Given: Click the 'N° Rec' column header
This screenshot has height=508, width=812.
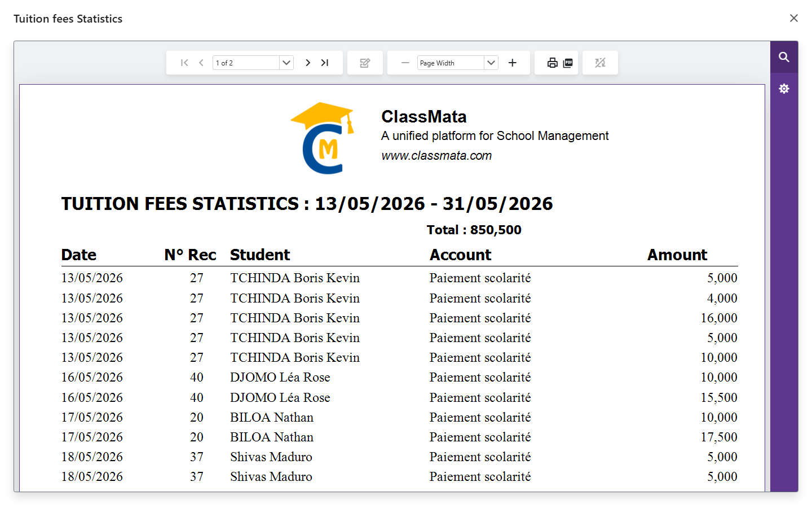Looking at the screenshot, I should 191,255.
